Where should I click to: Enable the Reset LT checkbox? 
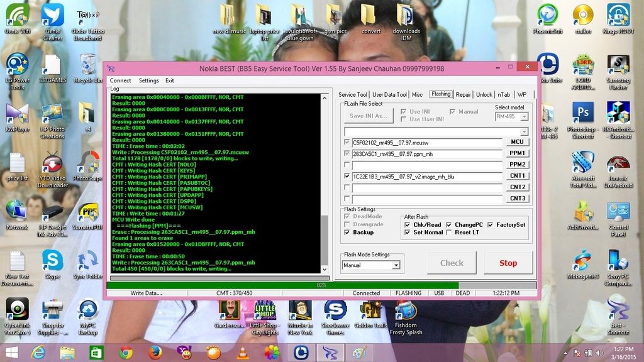tap(448, 233)
